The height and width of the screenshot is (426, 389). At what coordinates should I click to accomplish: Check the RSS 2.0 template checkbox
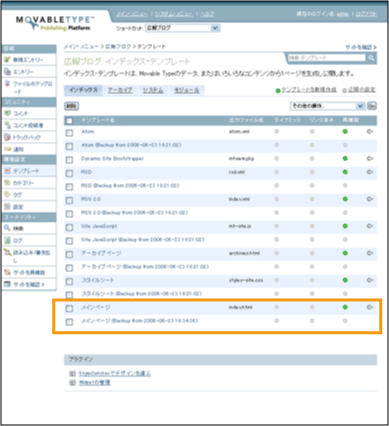pyautogui.click(x=69, y=200)
